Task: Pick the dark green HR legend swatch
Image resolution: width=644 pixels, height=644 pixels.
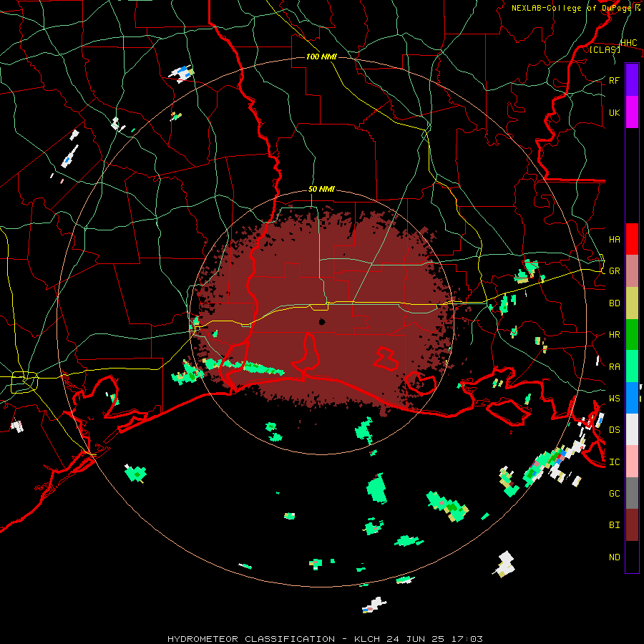Action: [x=632, y=334]
